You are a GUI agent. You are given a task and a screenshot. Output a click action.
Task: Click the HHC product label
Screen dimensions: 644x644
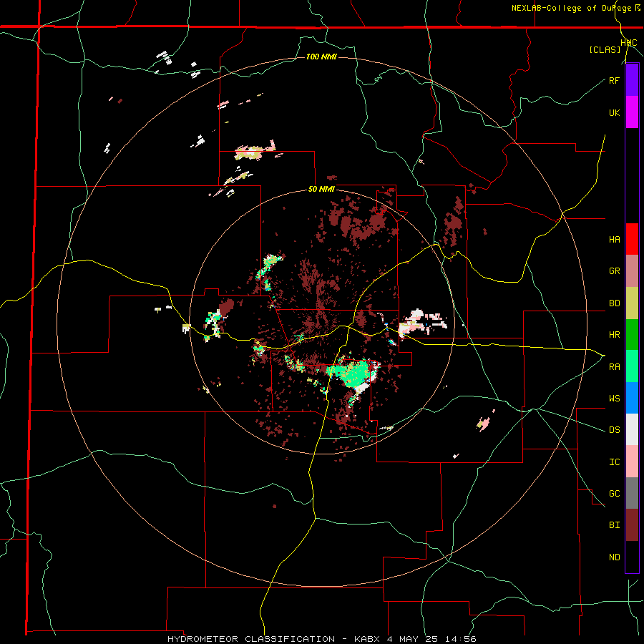coord(629,43)
